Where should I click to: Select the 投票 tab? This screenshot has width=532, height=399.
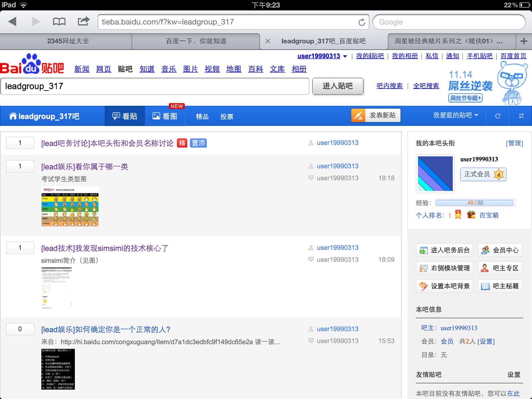(227, 116)
